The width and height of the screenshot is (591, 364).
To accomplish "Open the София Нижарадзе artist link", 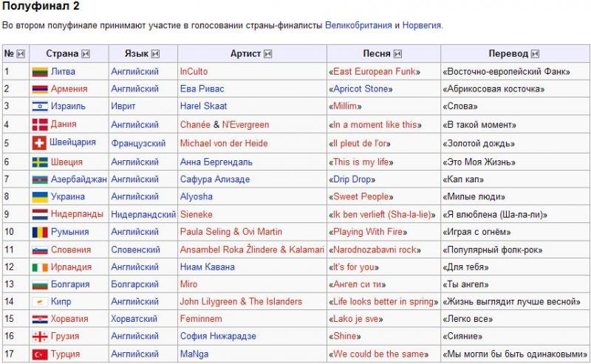I will [x=218, y=336].
